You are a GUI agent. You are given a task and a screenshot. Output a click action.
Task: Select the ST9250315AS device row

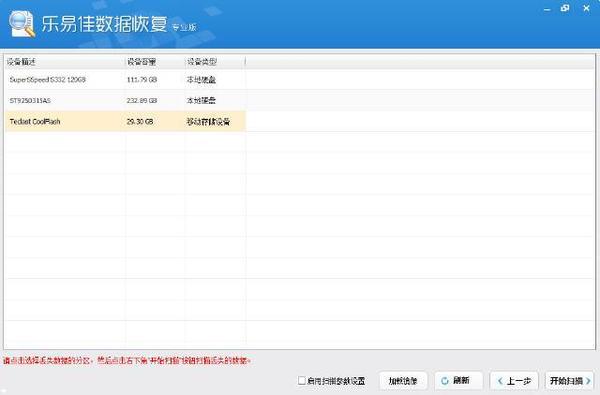click(125, 100)
